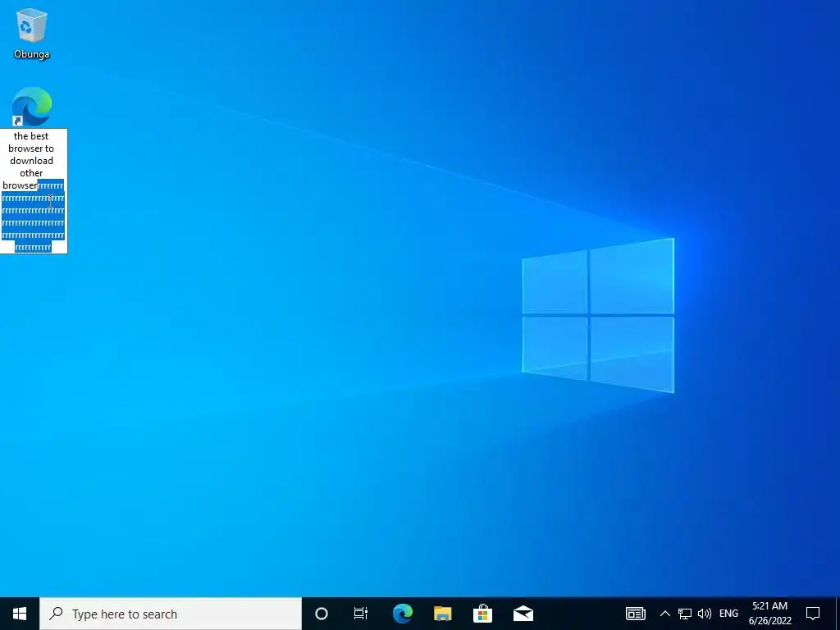
Task: Open the clock showing 5:21 AM
Action: (769, 614)
